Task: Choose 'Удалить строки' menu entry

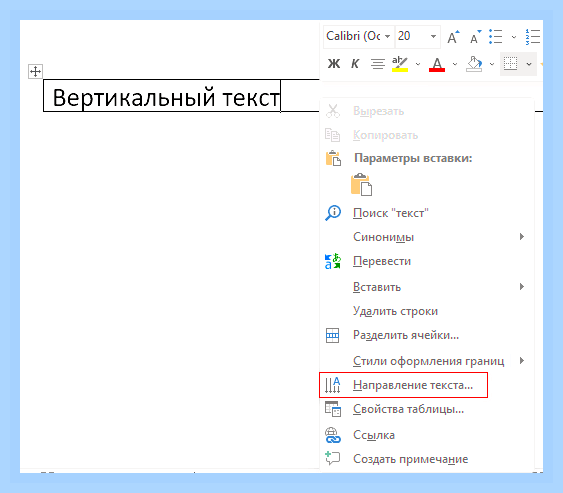Action: pos(427,311)
